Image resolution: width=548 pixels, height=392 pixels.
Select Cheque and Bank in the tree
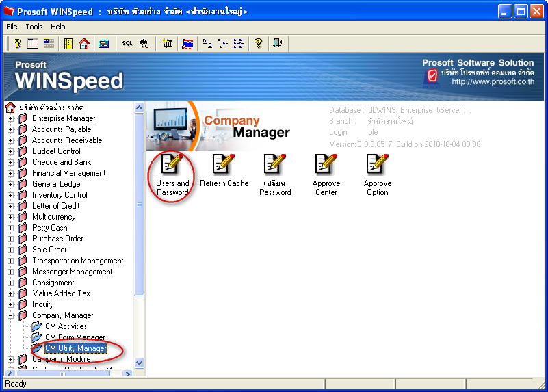pos(62,162)
